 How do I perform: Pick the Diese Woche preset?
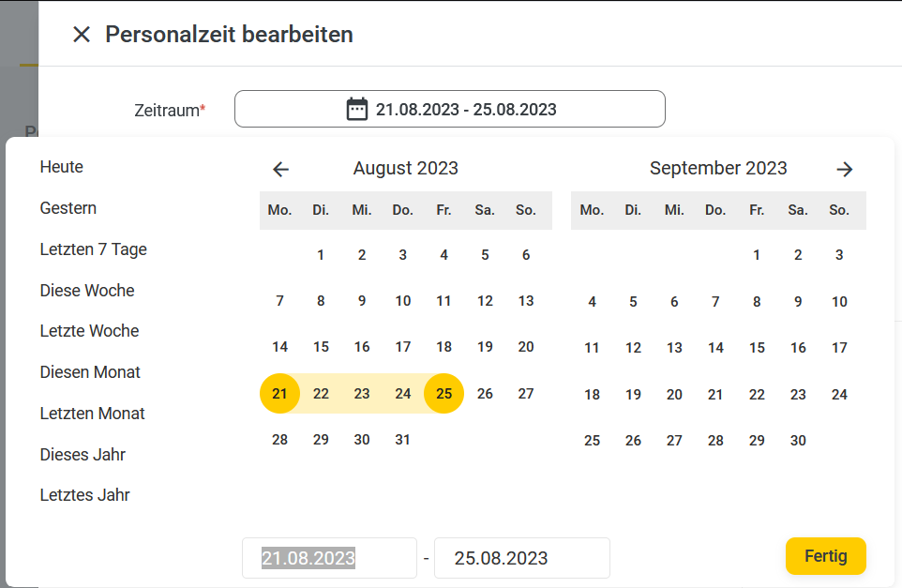click(x=87, y=291)
